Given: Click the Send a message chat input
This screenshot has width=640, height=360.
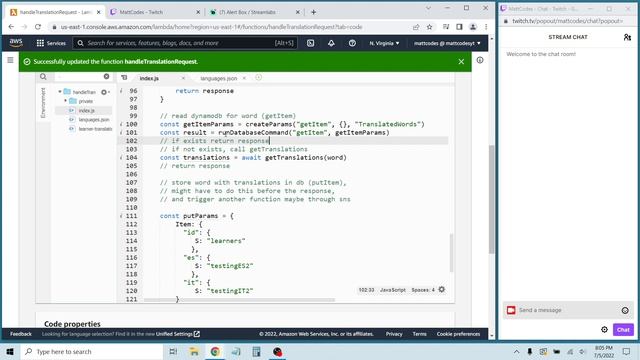Looking at the screenshot, I should (569, 310).
